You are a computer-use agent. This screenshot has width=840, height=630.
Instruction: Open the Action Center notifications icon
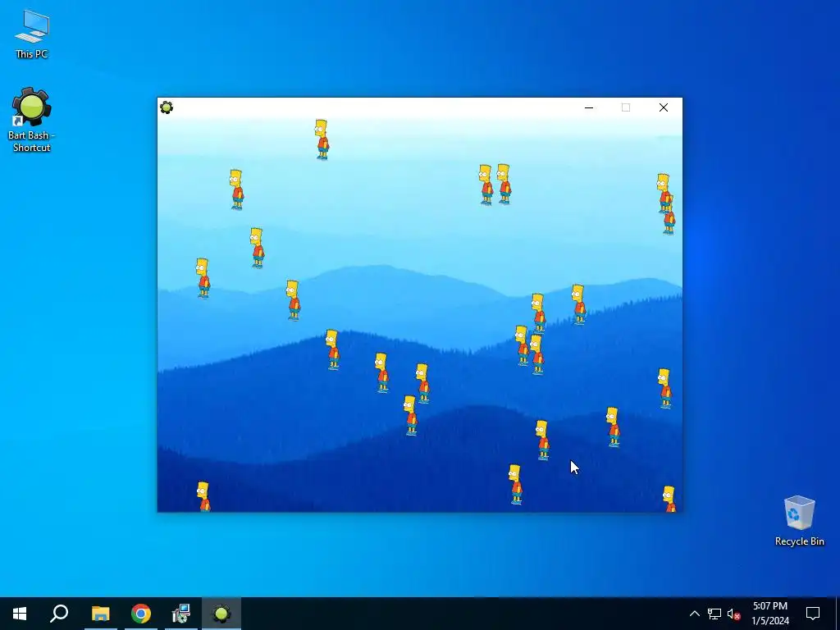pyautogui.click(x=813, y=614)
